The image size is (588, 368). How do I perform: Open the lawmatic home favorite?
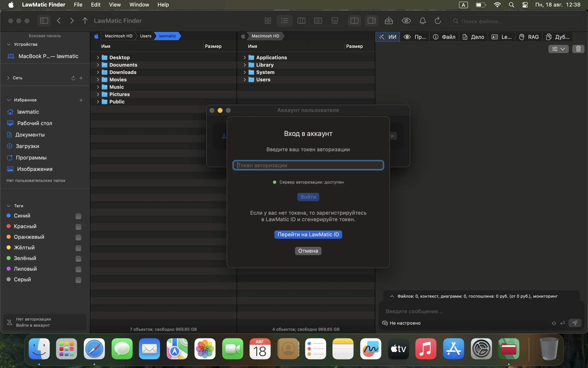(23, 112)
